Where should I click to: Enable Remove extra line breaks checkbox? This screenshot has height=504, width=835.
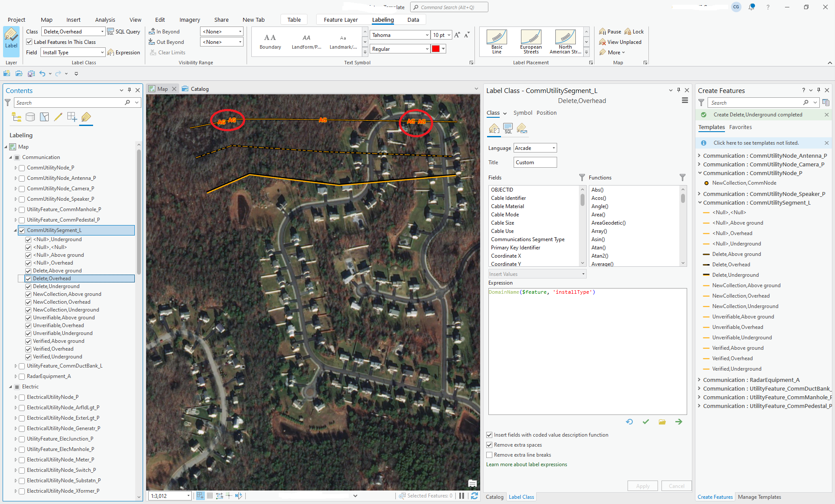(x=489, y=455)
